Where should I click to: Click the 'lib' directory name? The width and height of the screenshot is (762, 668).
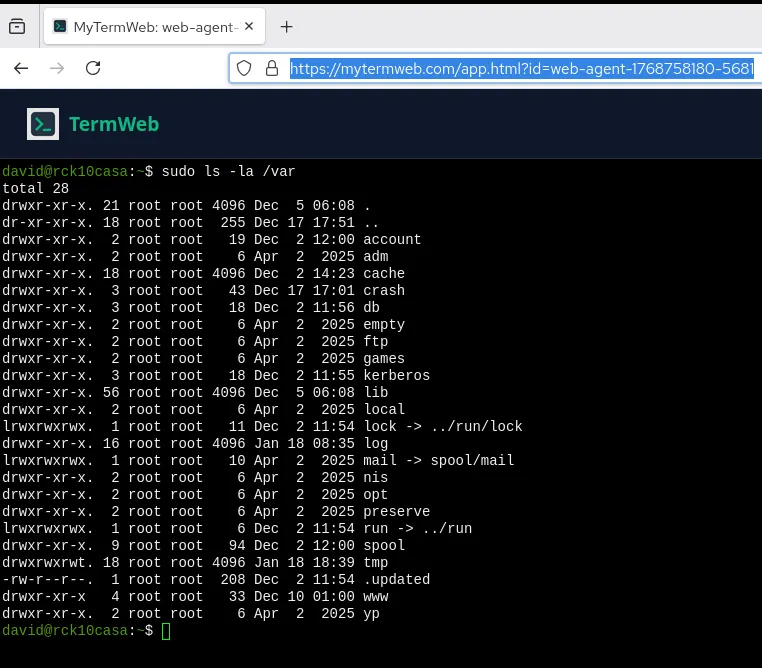(376, 393)
